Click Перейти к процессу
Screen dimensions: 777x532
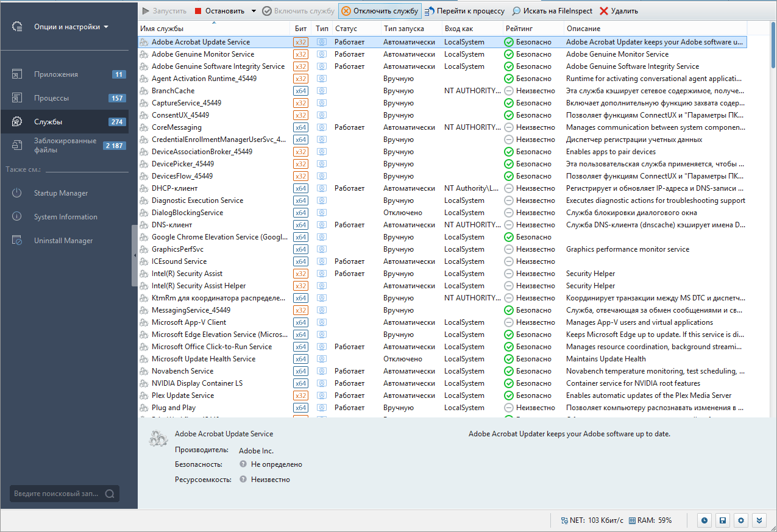(465, 11)
